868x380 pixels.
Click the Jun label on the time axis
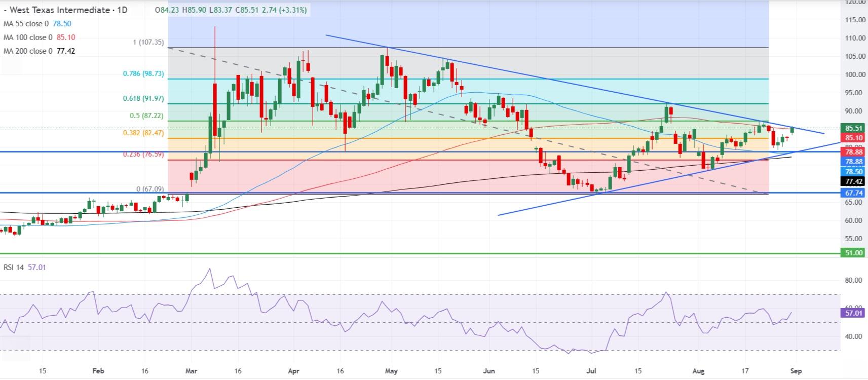(x=489, y=371)
